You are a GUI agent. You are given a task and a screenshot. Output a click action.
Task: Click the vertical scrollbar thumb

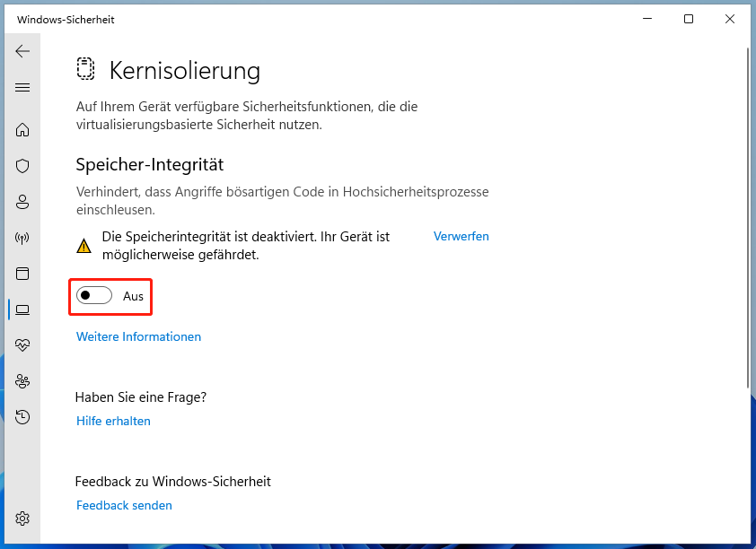point(748,217)
